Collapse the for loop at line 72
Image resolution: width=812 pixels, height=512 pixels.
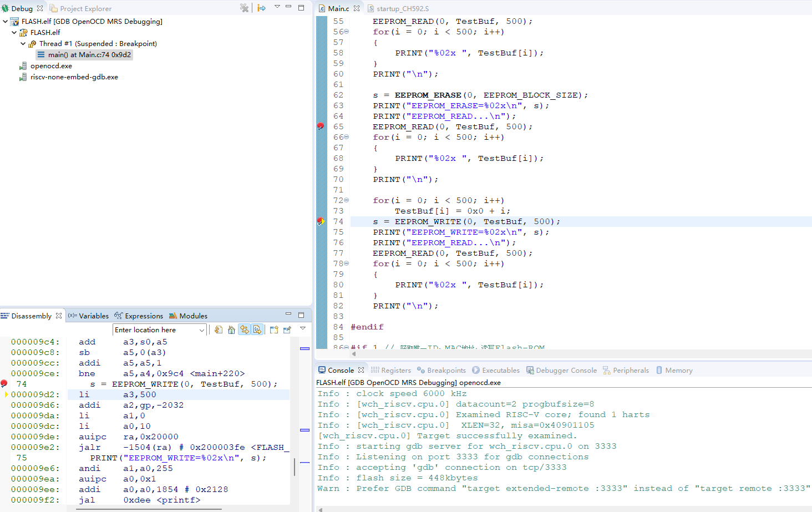pos(347,200)
